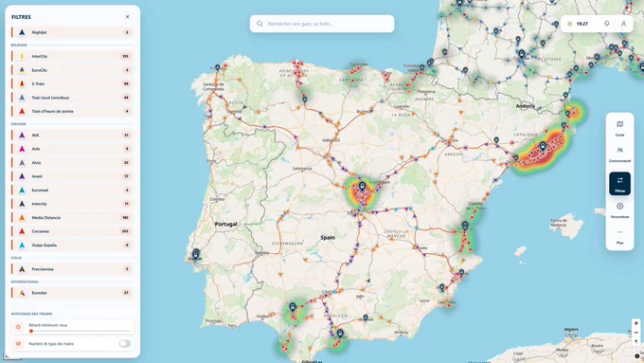
Task: Select the Málaga station pin on south coast
Action: point(340,334)
